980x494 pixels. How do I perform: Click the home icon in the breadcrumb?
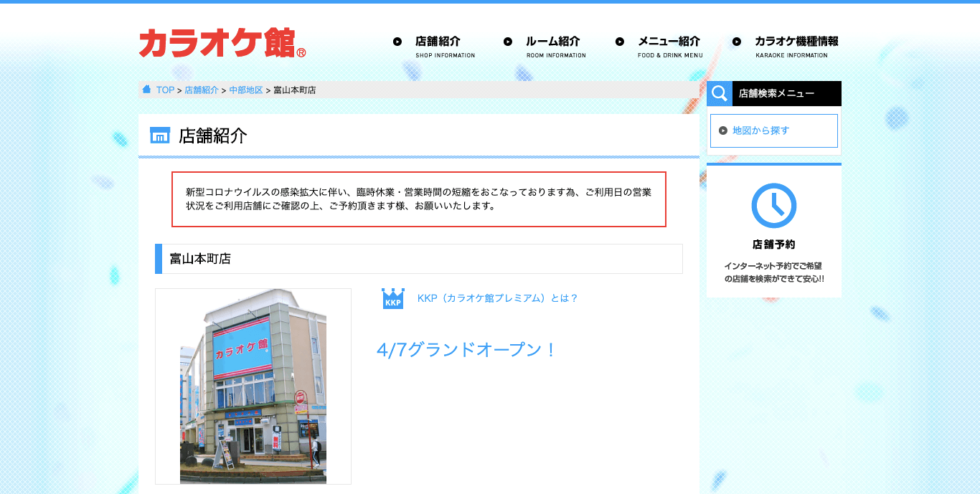point(146,90)
